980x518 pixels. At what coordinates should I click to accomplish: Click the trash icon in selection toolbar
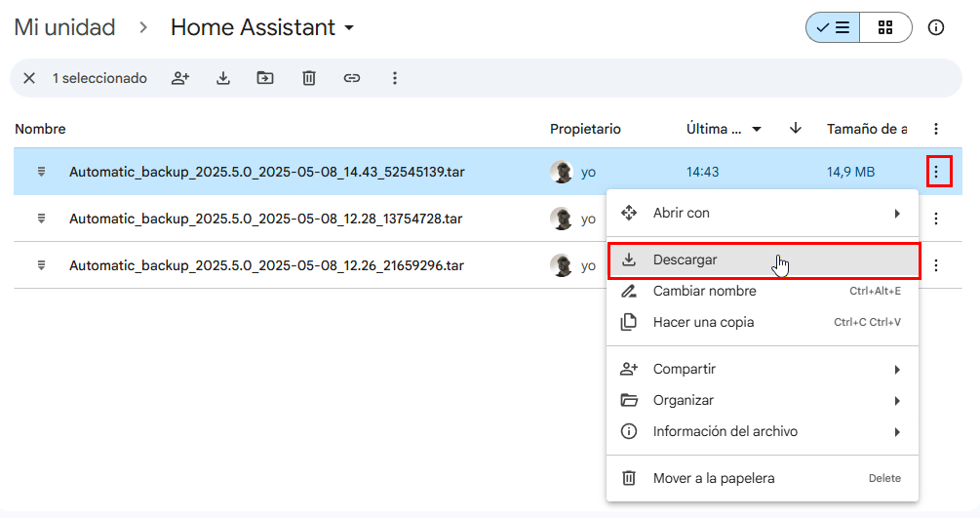(309, 78)
